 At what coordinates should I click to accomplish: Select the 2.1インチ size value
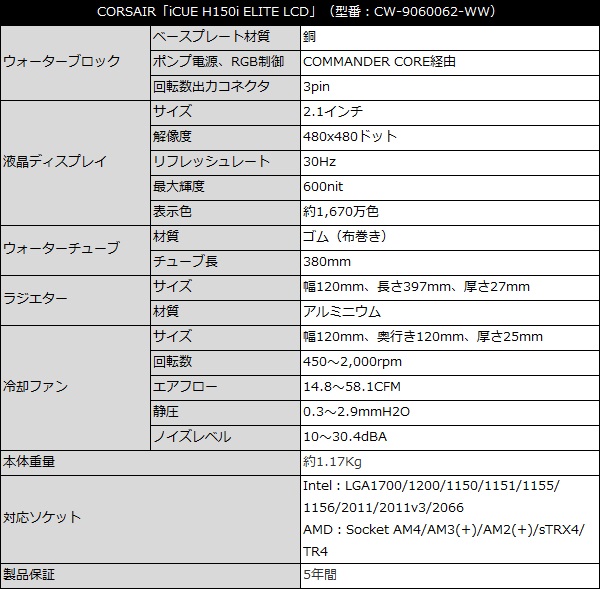(x=333, y=111)
